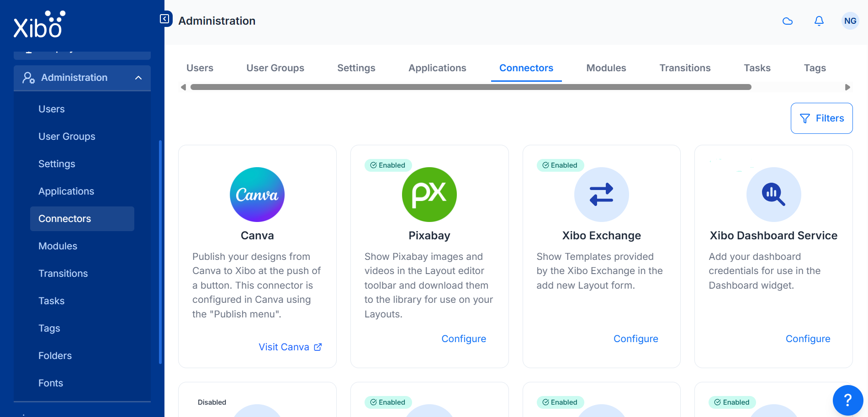This screenshot has height=417, width=868.
Task: Open the blue help question mark button
Action: click(x=848, y=401)
